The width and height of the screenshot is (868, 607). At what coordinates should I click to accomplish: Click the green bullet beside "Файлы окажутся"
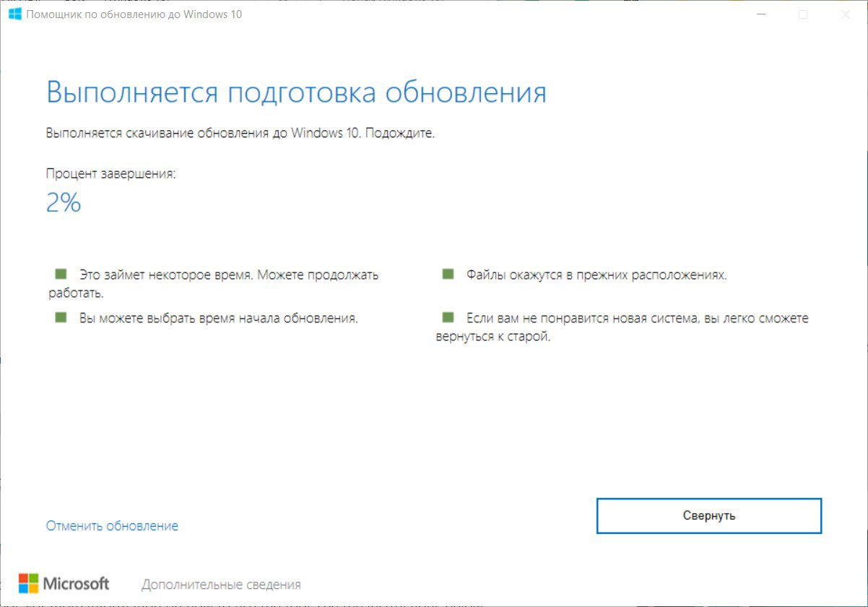click(448, 274)
